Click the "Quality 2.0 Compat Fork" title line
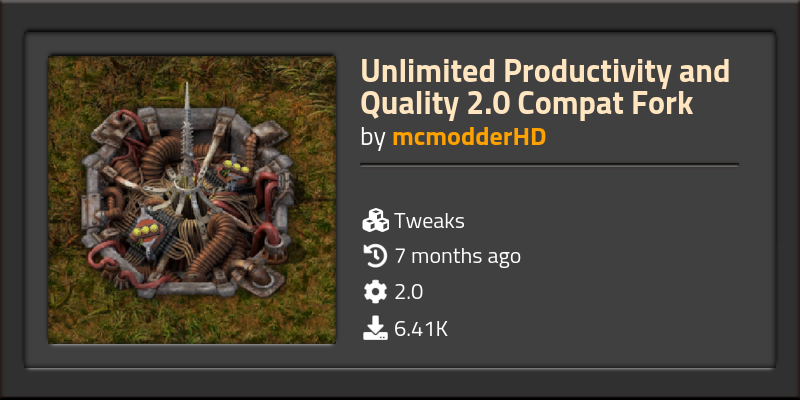 pos(527,104)
